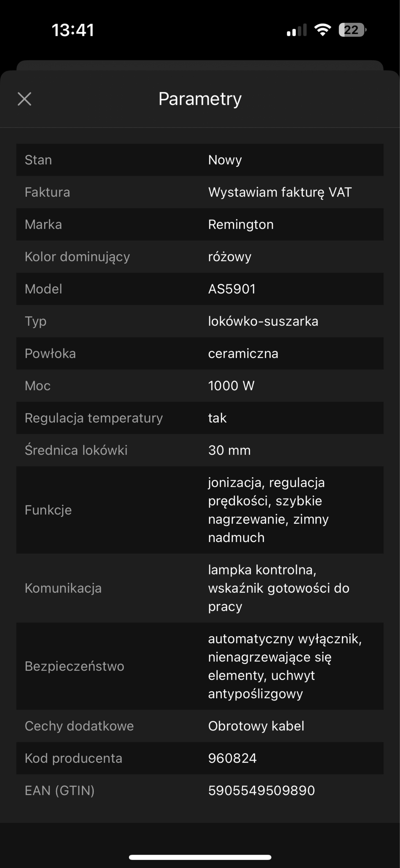This screenshot has height=868, width=400.
Task: Tap the 1000 W power value
Action: (x=231, y=386)
